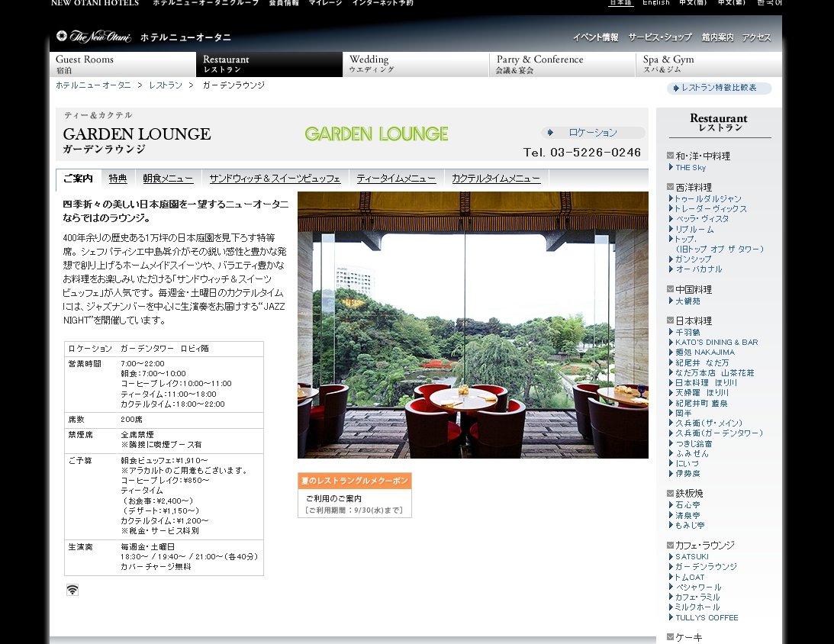Open オーバカナル in sidebar

pyautogui.click(x=698, y=269)
